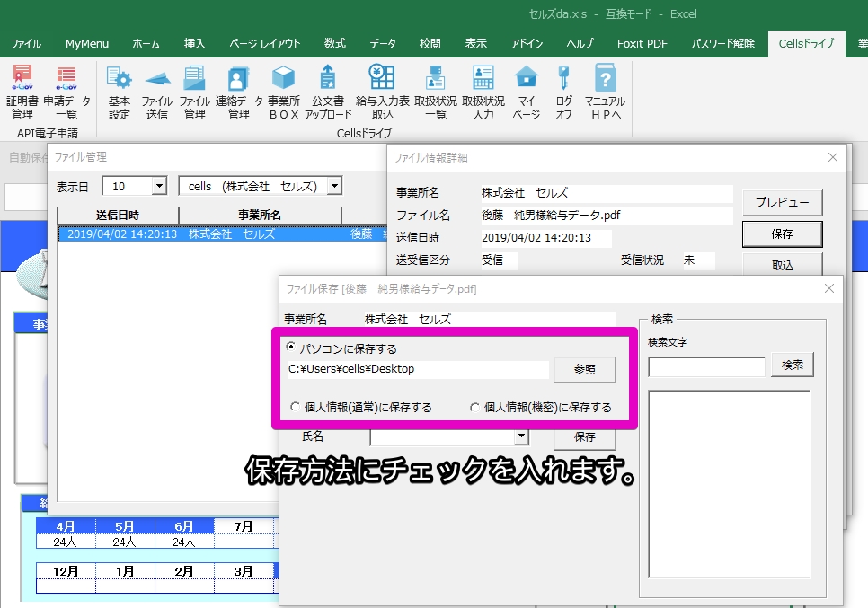Open ファイル管理 ribbon icon
The image size is (868, 608).
194,92
